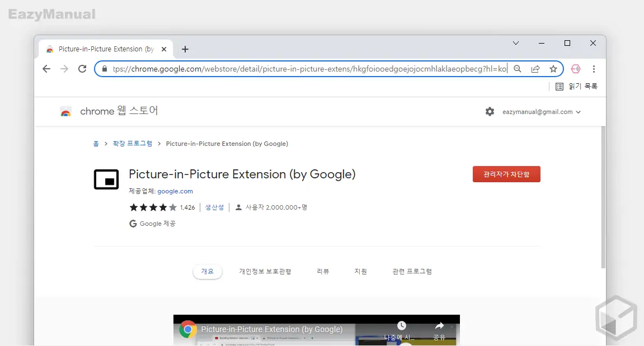The width and height of the screenshot is (644, 346).
Task: Reload the page
Action: tap(82, 69)
